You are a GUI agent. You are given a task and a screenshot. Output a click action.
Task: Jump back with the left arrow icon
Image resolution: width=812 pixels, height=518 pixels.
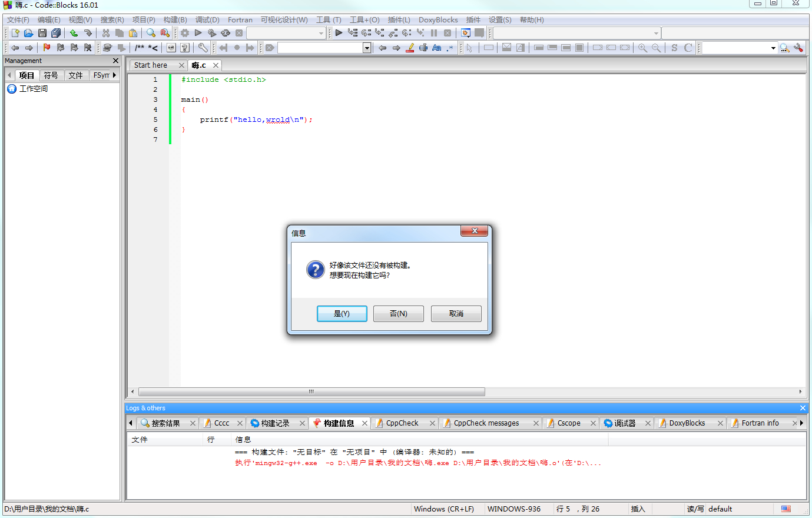pos(15,48)
